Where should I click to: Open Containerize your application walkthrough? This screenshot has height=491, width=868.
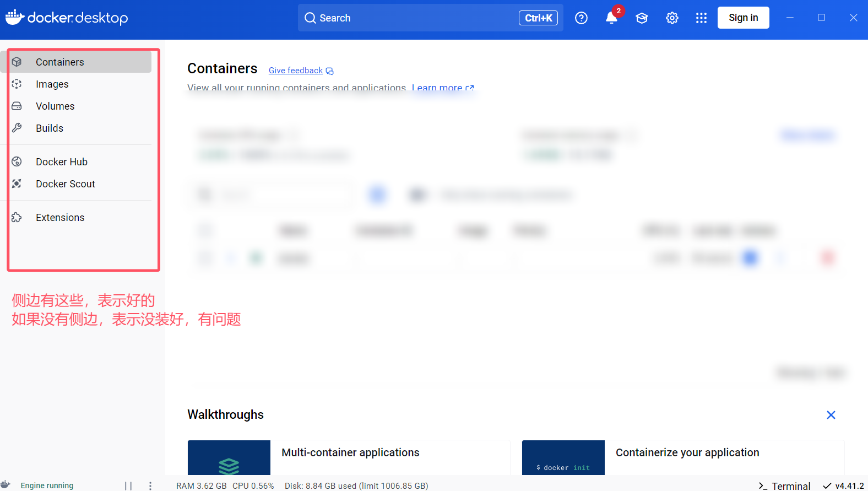click(683, 457)
